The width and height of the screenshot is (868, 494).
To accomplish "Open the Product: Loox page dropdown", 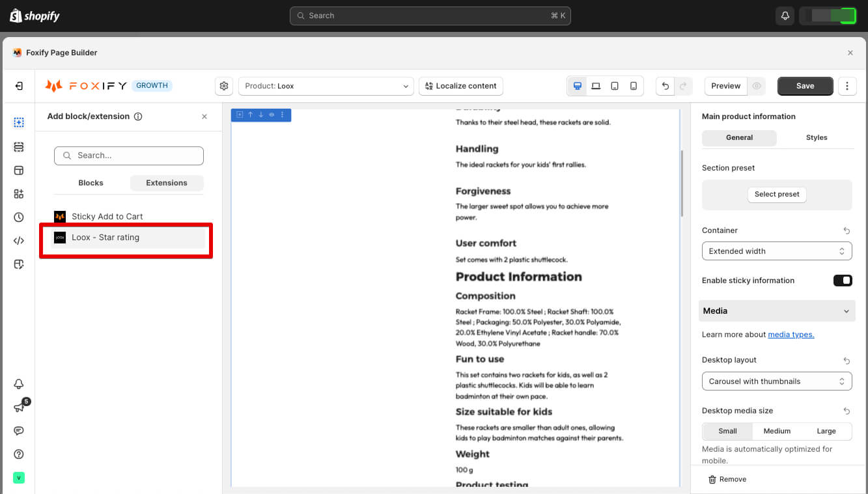I will point(326,86).
